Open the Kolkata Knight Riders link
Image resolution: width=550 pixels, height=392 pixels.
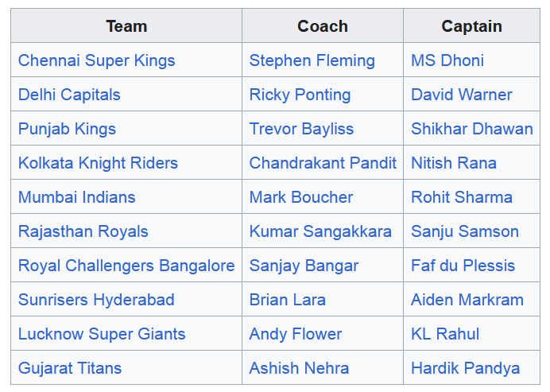pos(98,163)
